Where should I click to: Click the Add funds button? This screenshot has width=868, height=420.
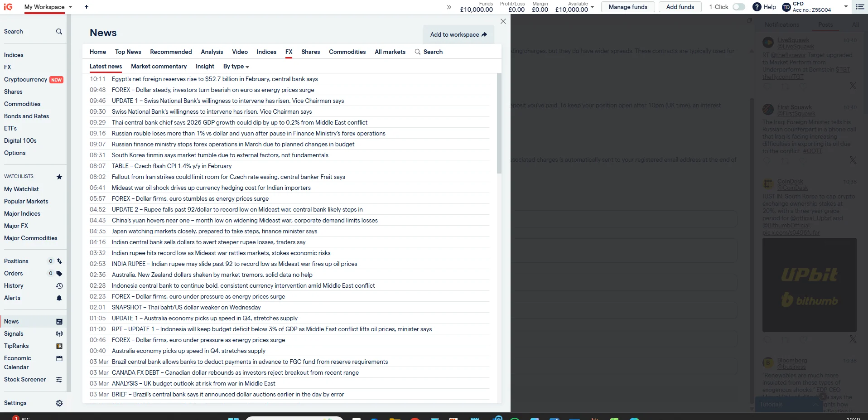point(679,7)
